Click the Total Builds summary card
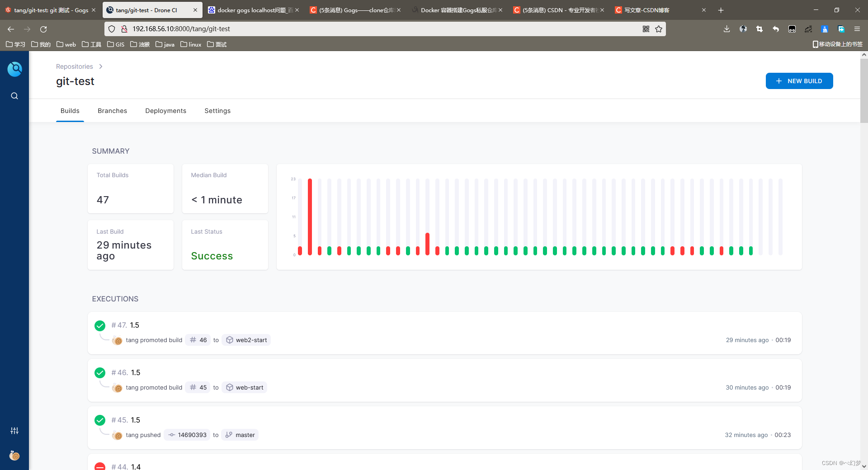868x470 pixels. pyautogui.click(x=131, y=188)
